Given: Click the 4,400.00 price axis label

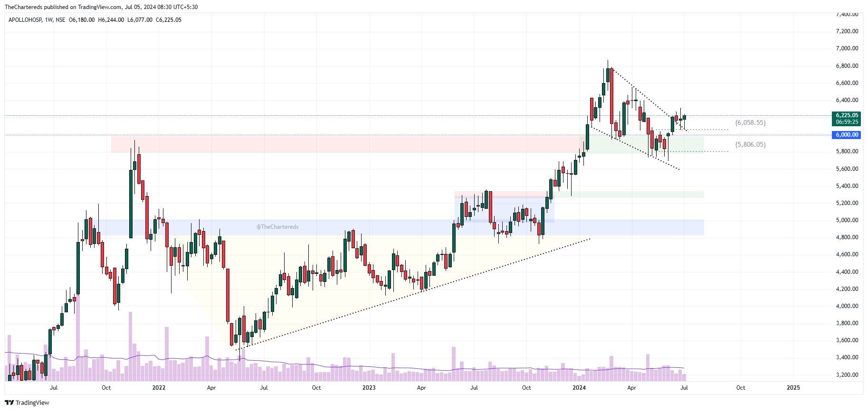Looking at the screenshot, I should (847, 272).
